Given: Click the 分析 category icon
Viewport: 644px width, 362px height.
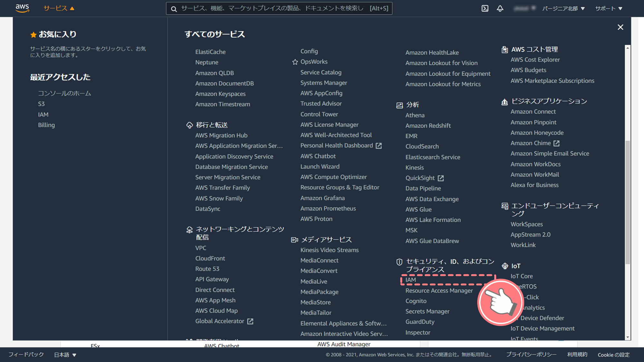Looking at the screenshot, I should pos(400,105).
